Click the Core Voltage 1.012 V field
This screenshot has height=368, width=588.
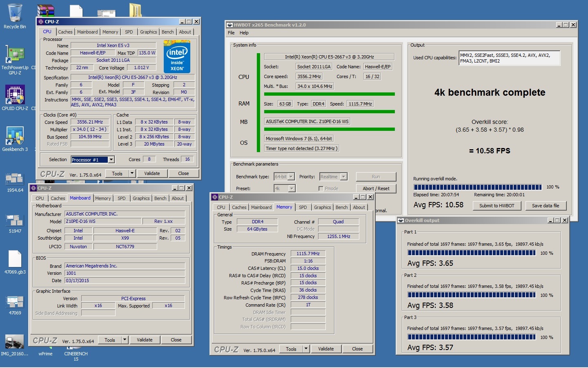coord(142,68)
